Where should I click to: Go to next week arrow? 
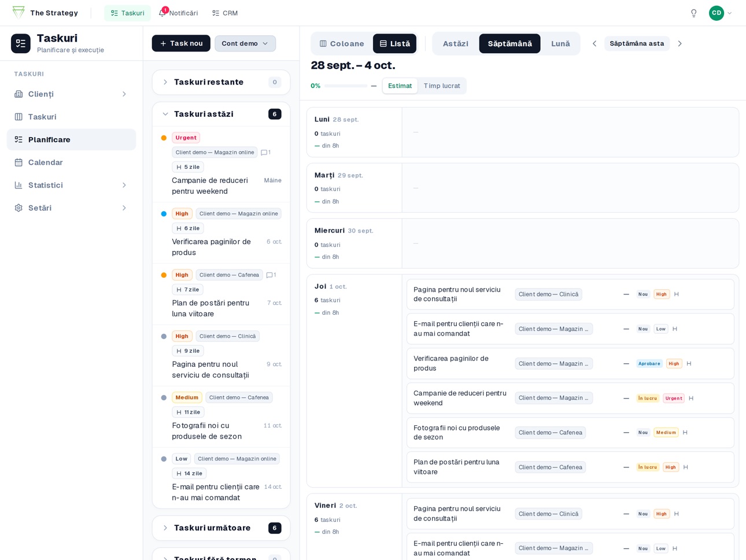(x=679, y=43)
